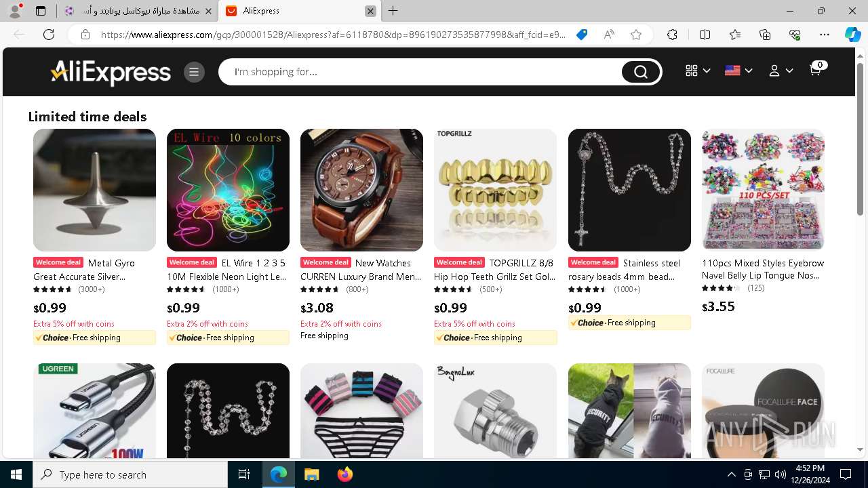Click the CURREN watch product image
This screenshot has height=488, width=868.
tap(361, 190)
